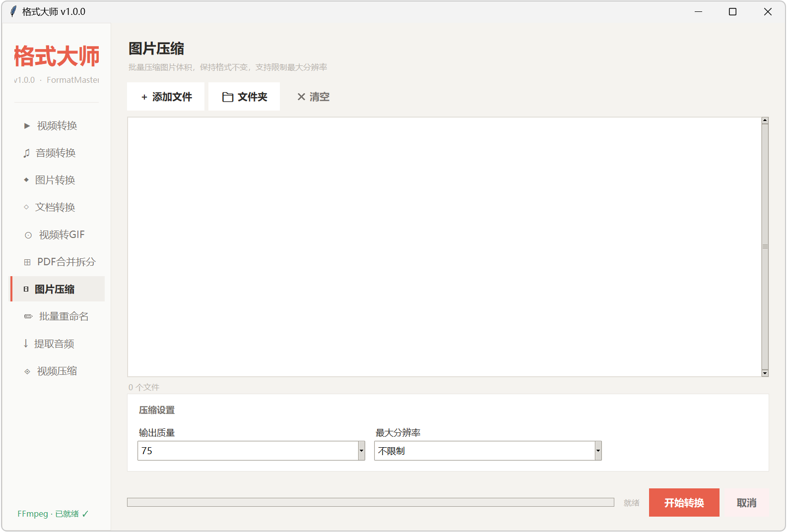Select 文档转换 from the sidebar
The height and width of the screenshot is (532, 787).
pyautogui.click(x=58, y=207)
